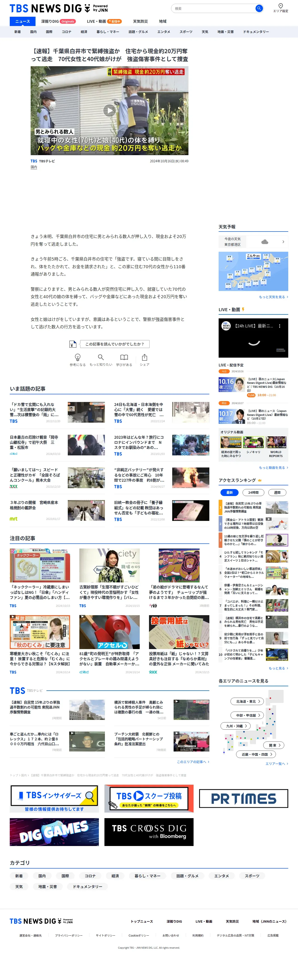Open the 投票用紙 article thumbnail
This screenshot has width=298, height=980.
[179, 632]
